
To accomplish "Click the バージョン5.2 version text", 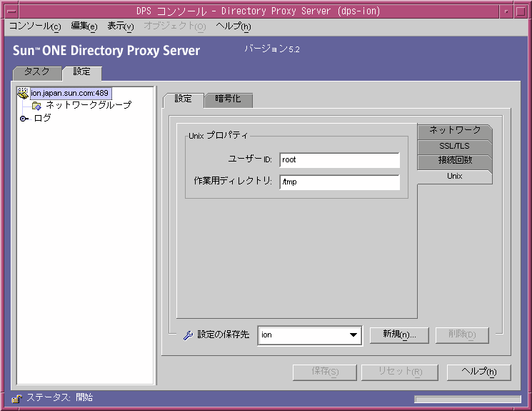I will tap(272, 49).
